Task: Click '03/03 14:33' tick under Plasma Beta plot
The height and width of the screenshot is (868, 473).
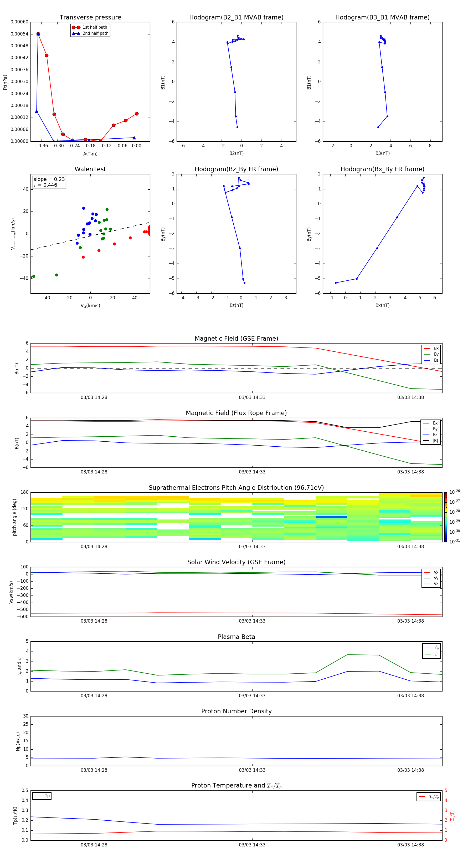Action: (252, 695)
